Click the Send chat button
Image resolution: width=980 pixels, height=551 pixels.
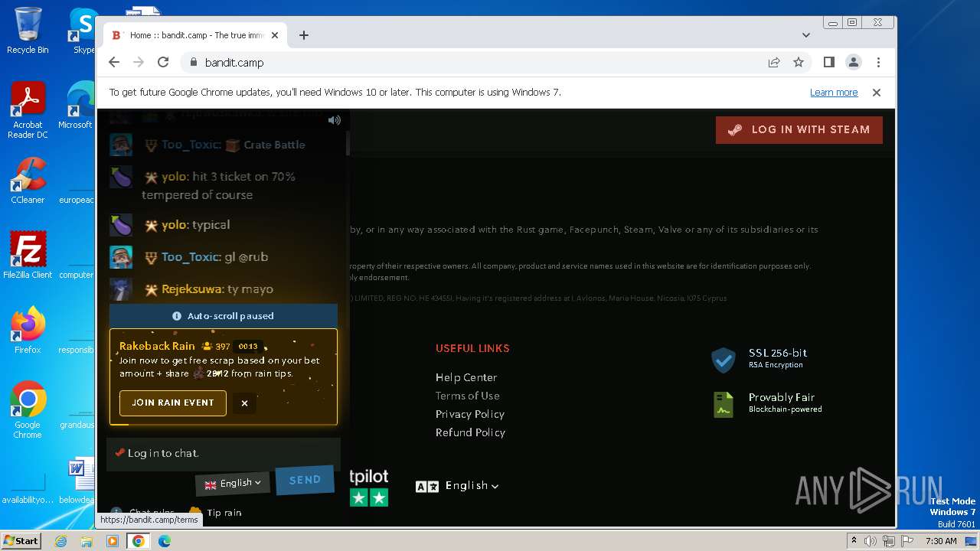[305, 480]
